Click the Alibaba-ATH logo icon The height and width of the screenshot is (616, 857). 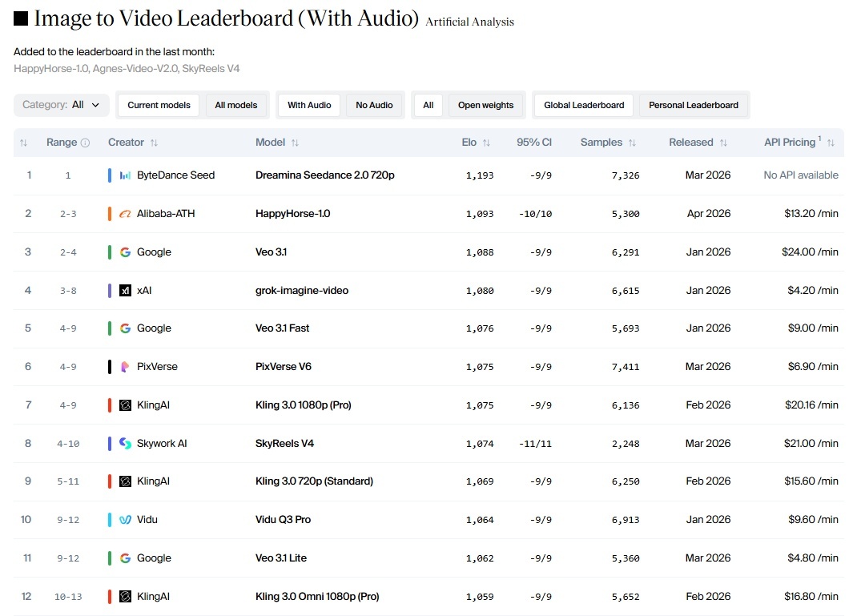click(x=125, y=214)
